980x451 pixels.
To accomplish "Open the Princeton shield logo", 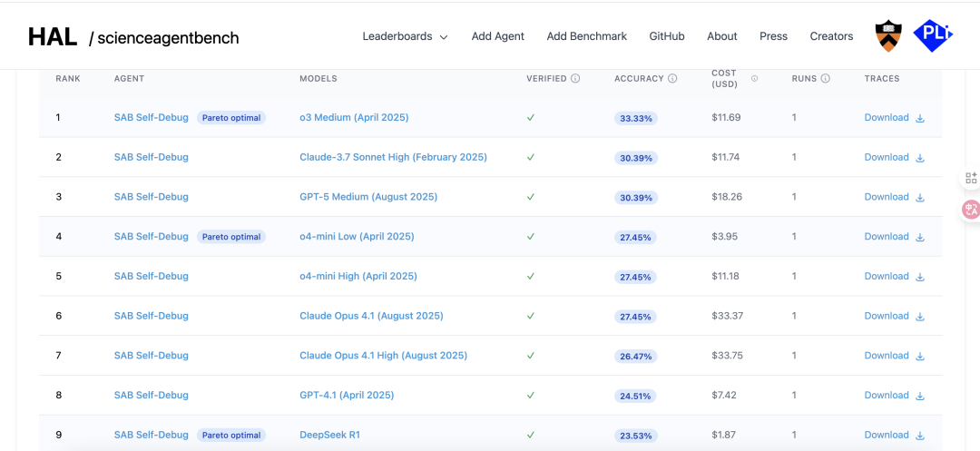I will (x=888, y=35).
